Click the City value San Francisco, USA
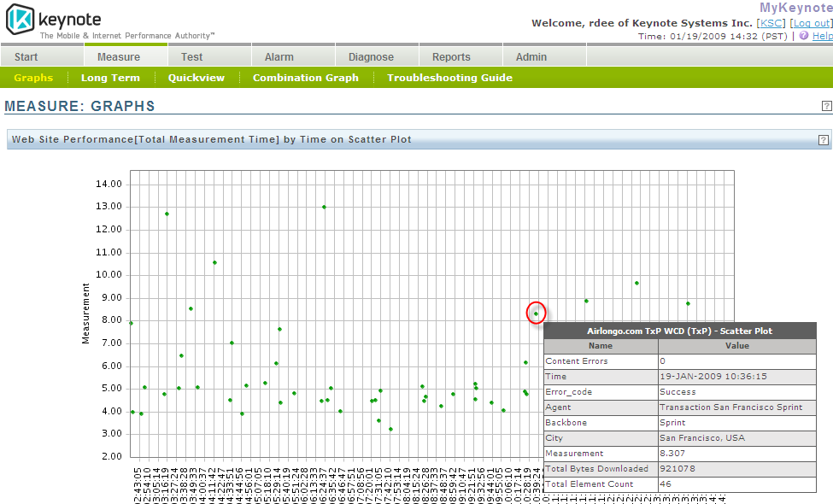 pos(701,438)
